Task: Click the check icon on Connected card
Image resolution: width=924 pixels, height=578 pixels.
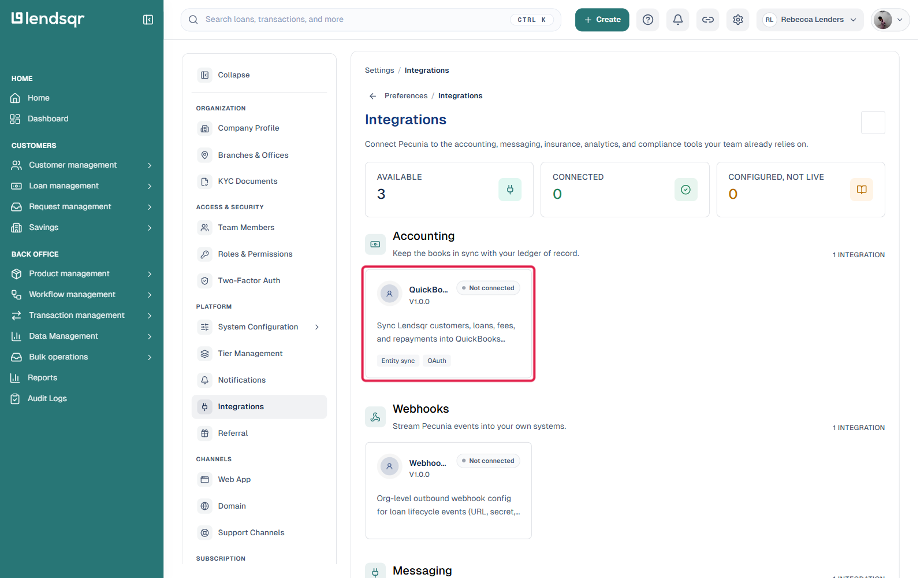Action: coord(686,190)
